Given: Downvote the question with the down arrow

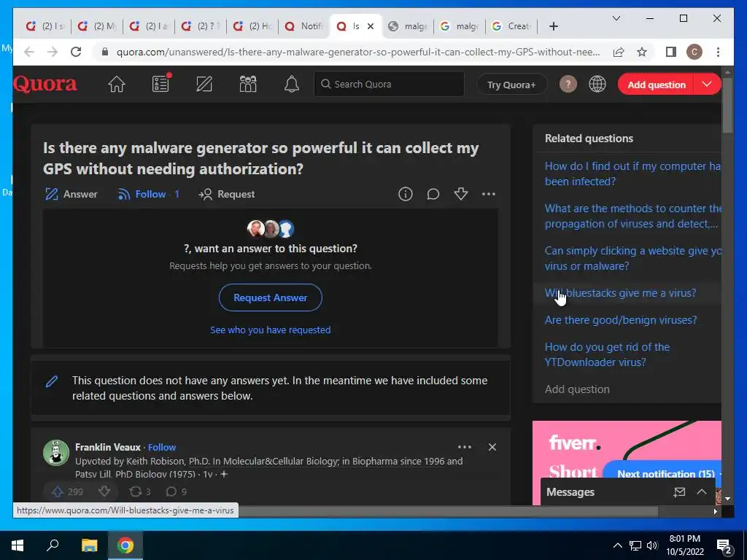Looking at the screenshot, I should click(x=461, y=194).
